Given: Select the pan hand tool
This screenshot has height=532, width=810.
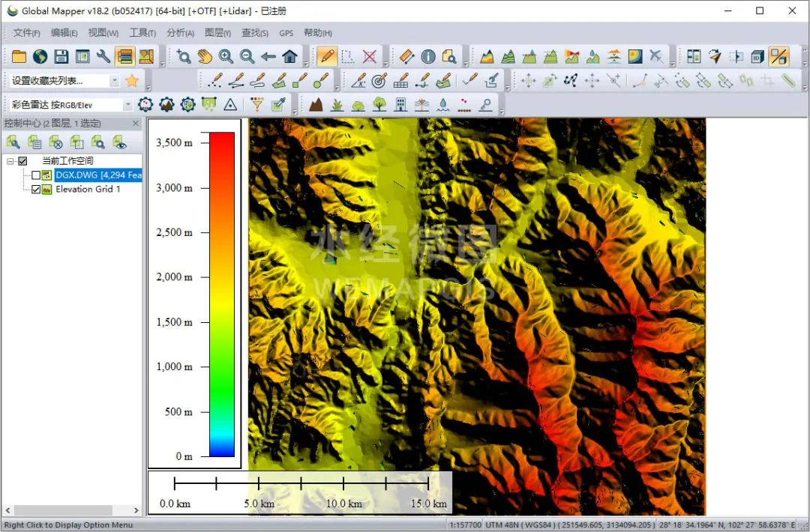Looking at the screenshot, I should [205, 56].
